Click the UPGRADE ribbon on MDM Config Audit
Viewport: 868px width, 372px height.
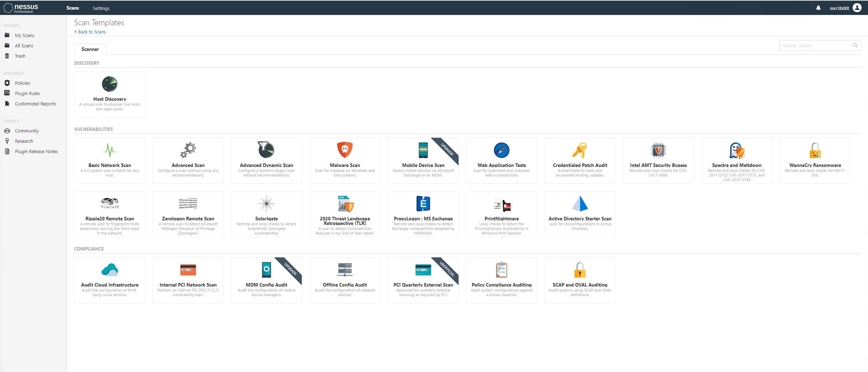point(290,269)
